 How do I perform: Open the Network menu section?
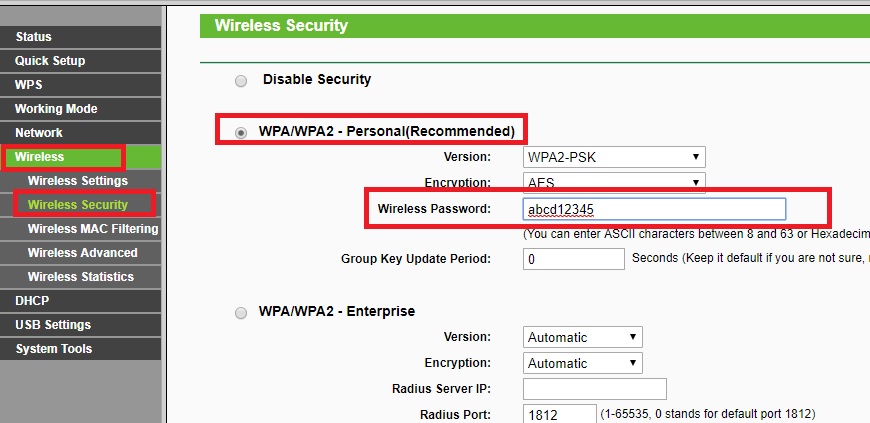click(39, 133)
